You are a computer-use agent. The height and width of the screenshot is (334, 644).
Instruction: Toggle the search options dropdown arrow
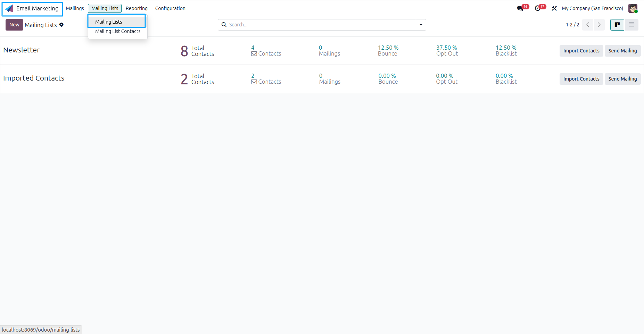[421, 25]
